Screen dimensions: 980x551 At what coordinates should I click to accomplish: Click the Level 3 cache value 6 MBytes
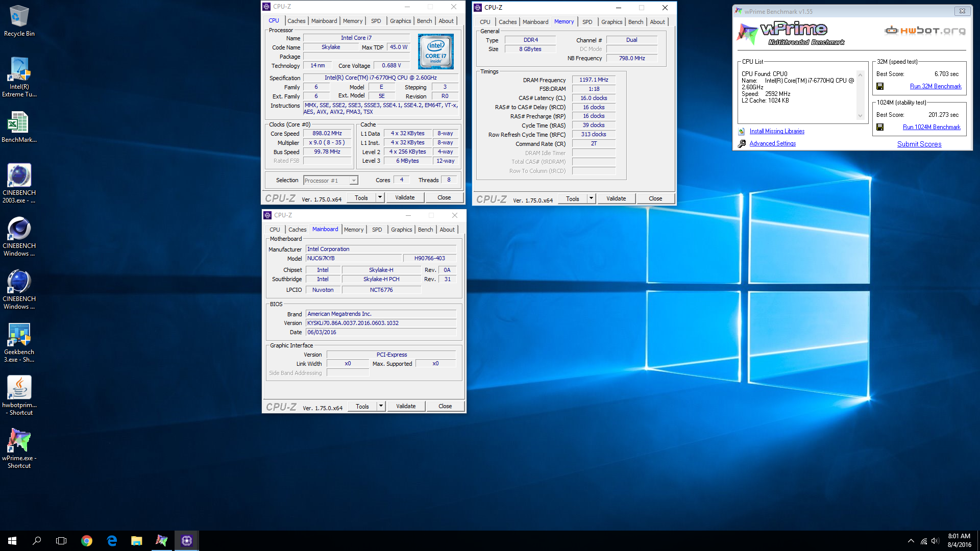[x=407, y=161]
